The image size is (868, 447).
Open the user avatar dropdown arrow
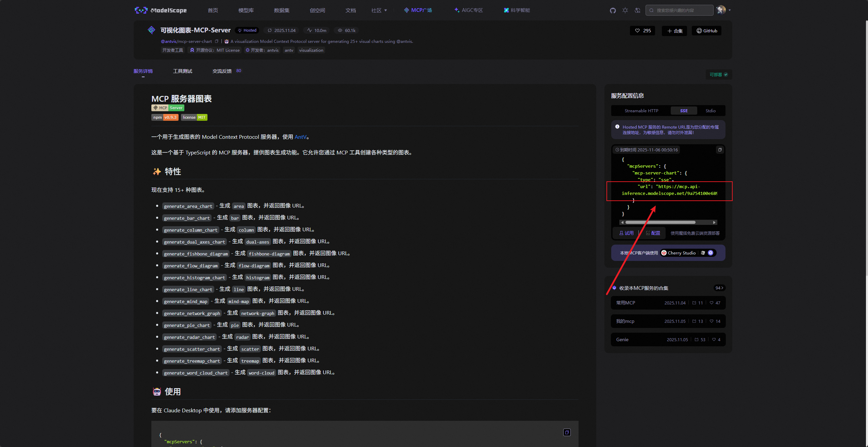[730, 10]
